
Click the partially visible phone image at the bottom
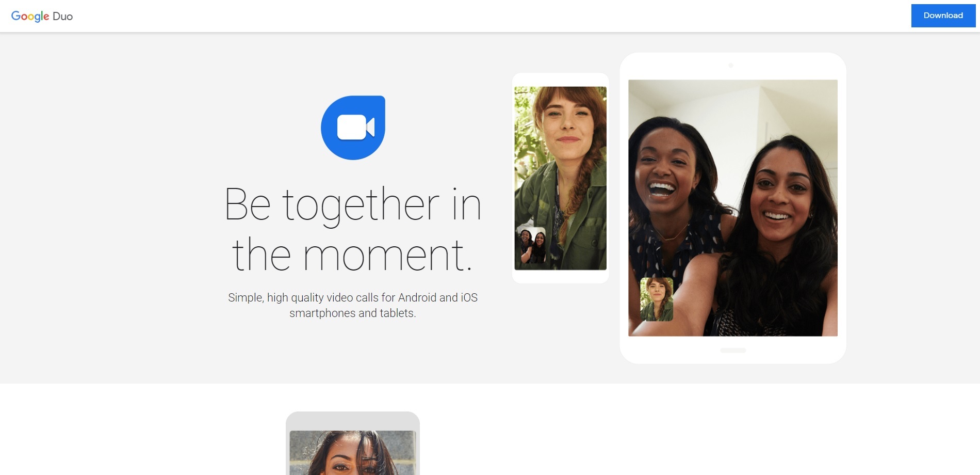[353, 449]
